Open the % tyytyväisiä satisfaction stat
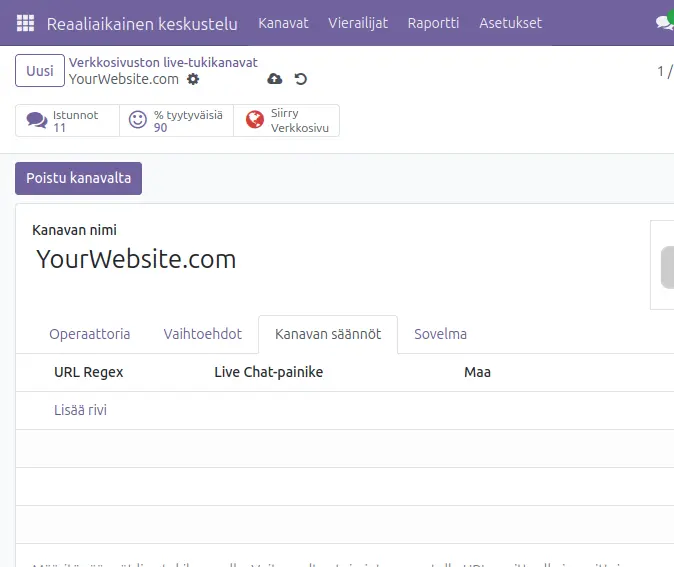Image resolution: width=674 pixels, height=567 pixels. point(176,121)
